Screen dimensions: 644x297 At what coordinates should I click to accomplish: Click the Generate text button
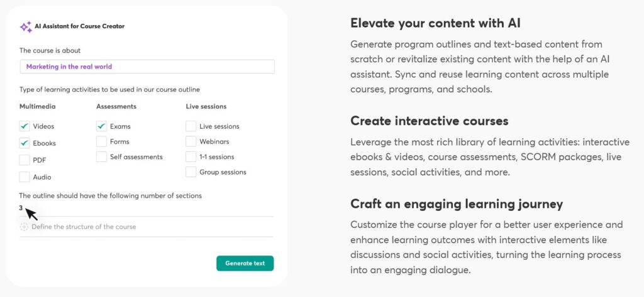point(245,263)
